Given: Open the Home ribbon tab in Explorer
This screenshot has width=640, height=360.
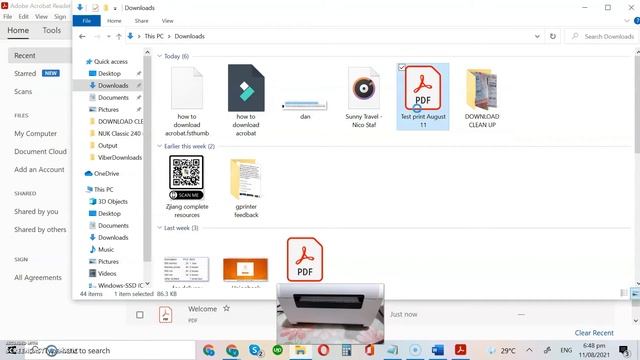Looking at the screenshot, I should [114, 21].
